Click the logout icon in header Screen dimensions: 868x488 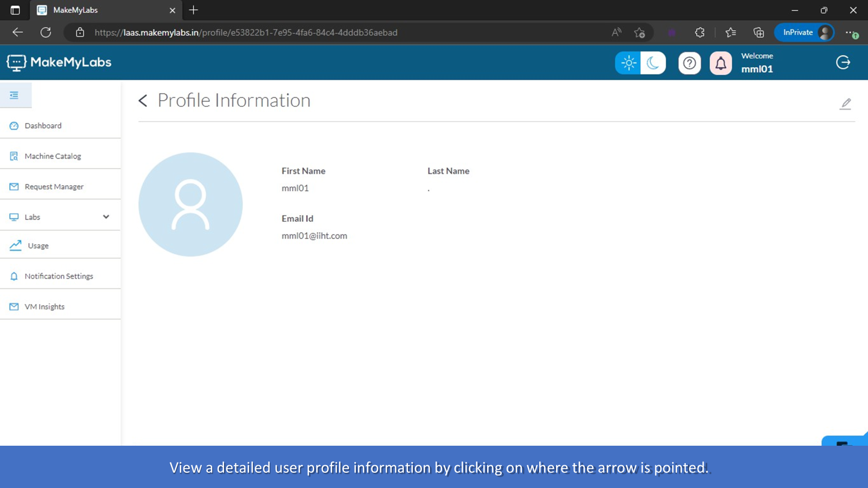click(x=843, y=62)
